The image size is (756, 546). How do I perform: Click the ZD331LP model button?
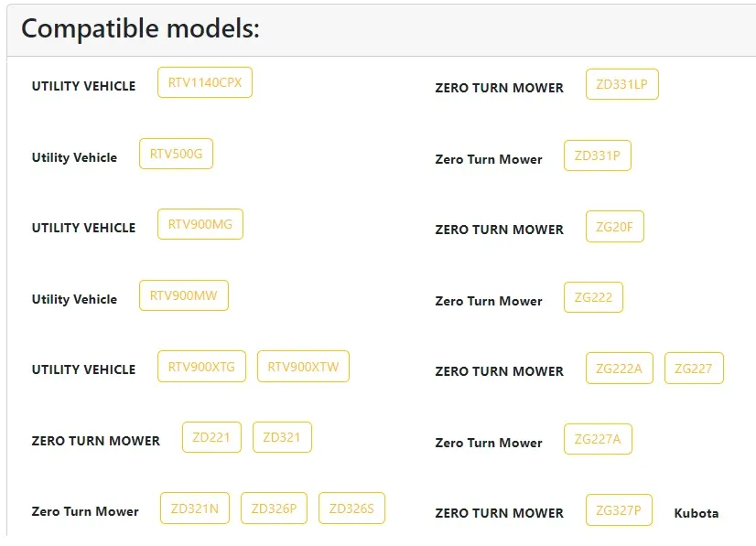pos(622,84)
